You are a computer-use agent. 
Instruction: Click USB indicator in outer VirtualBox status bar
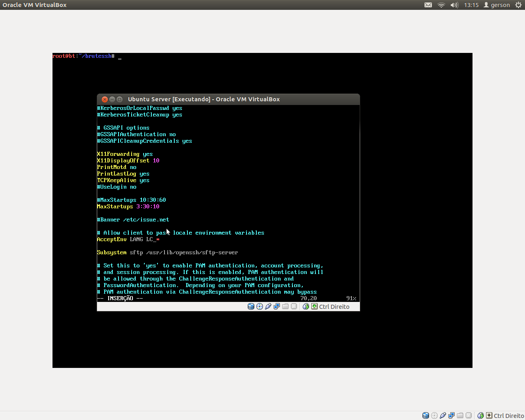(443, 415)
